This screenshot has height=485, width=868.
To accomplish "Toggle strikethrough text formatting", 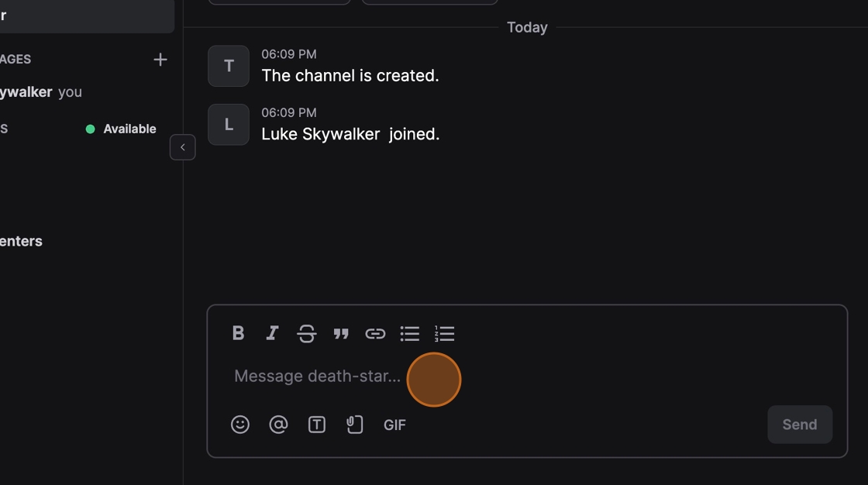I will tap(307, 333).
